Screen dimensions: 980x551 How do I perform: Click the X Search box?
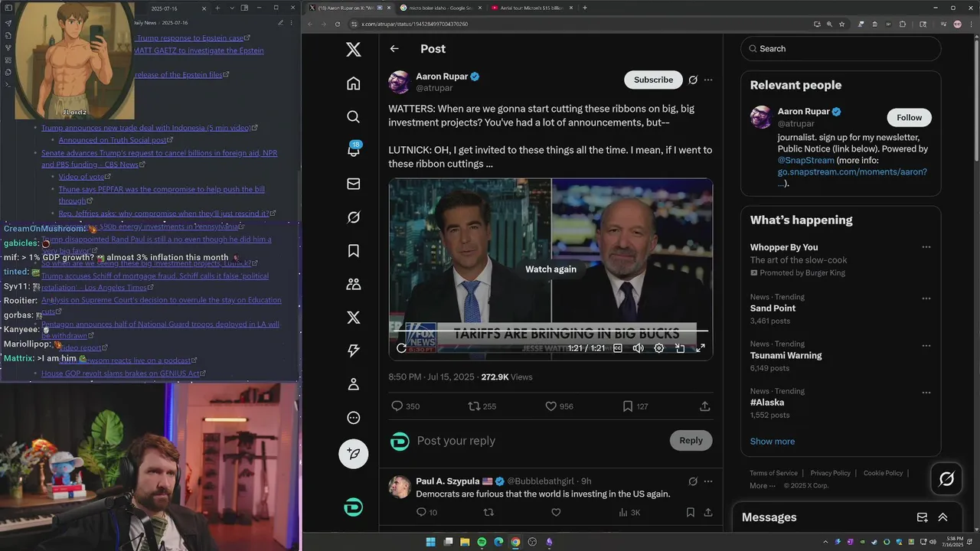(x=841, y=48)
